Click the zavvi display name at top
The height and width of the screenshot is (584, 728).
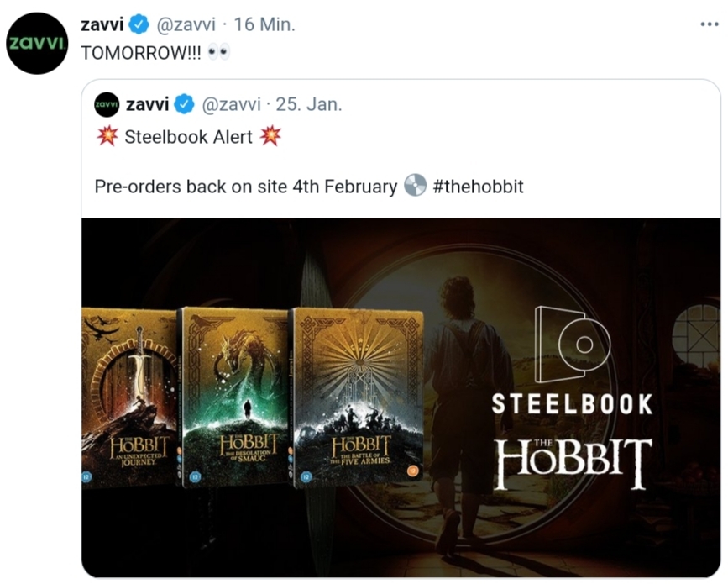click(102, 24)
